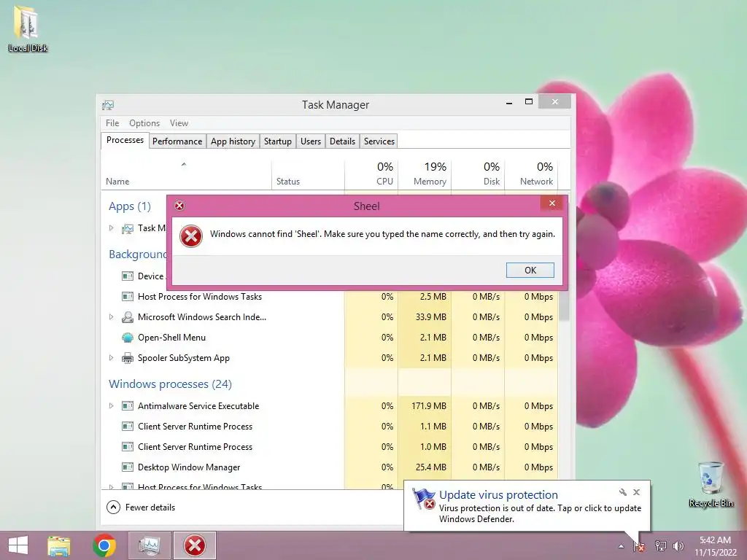The width and height of the screenshot is (747, 560).
Task: Expand Antimalware Service Executable row
Action: [111, 405]
